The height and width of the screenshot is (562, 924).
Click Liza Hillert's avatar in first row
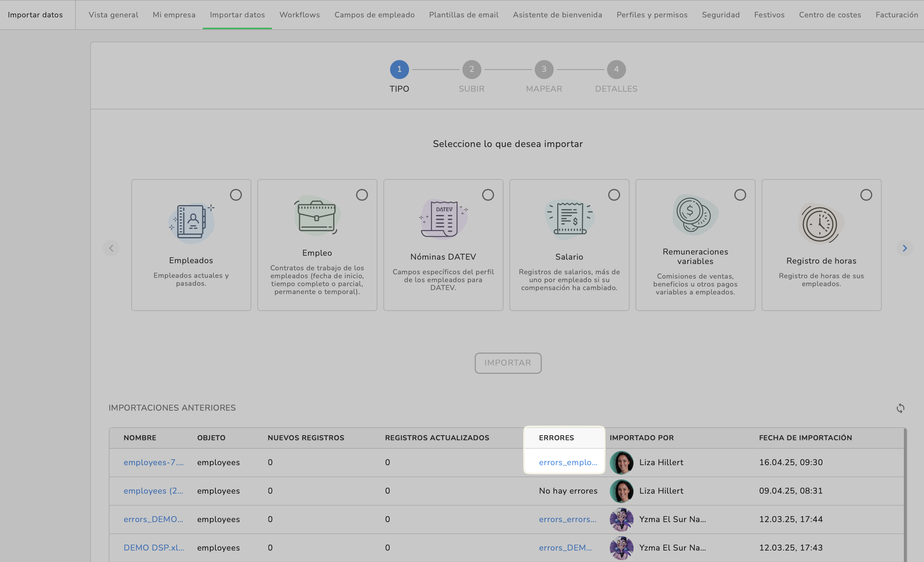click(621, 462)
